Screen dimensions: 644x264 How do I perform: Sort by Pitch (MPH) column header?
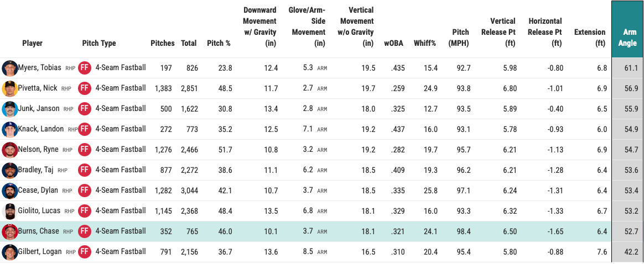pyautogui.click(x=459, y=38)
